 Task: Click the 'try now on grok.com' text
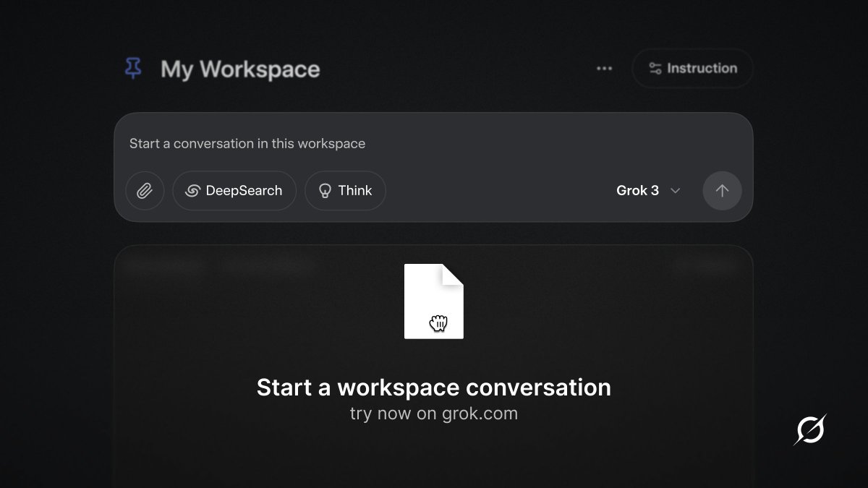[434, 414]
